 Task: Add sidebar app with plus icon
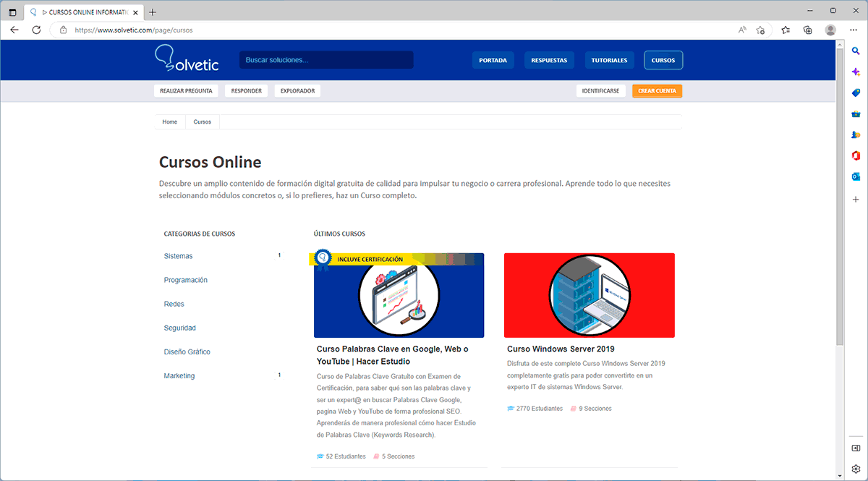pos(856,199)
